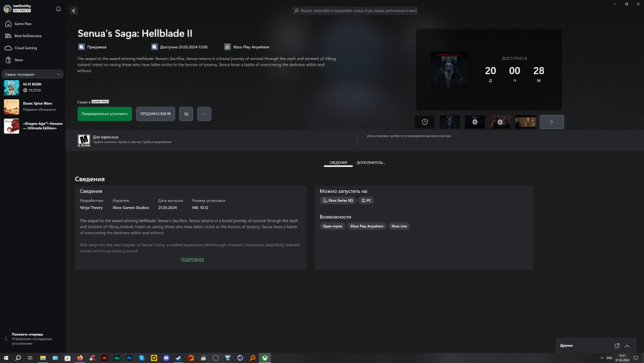Click the green "Предварительно установить" button
This screenshot has width=644, height=363.
(x=104, y=113)
